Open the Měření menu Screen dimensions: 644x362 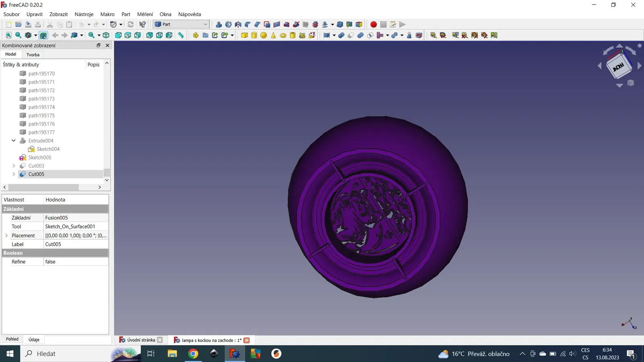[145, 14]
